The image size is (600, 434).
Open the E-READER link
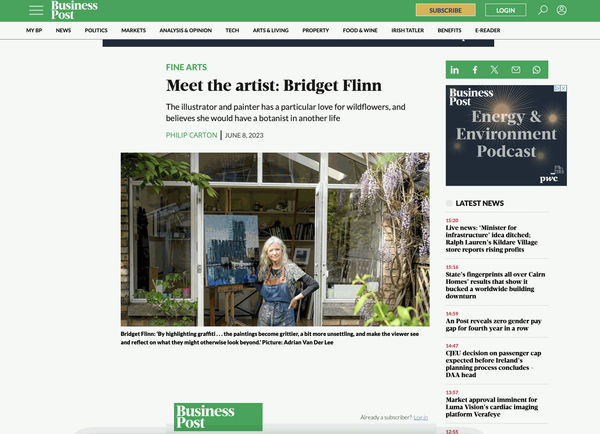[x=488, y=30]
